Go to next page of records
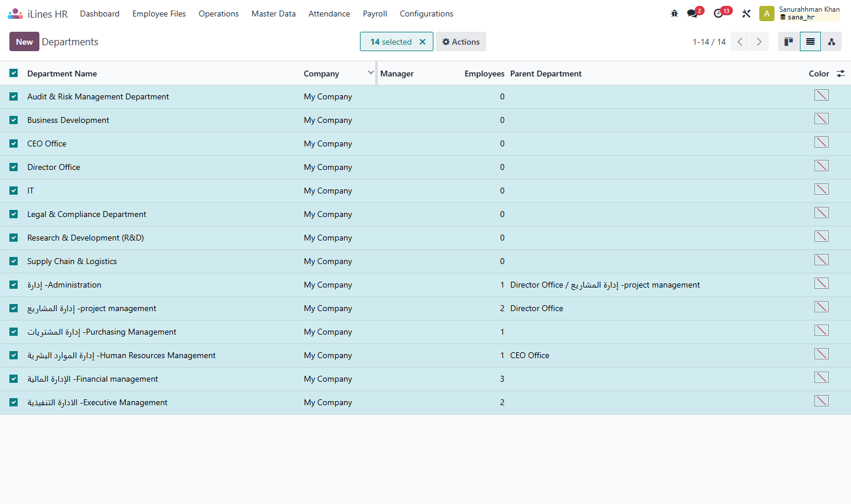This screenshot has height=504, width=851. pyautogui.click(x=759, y=42)
